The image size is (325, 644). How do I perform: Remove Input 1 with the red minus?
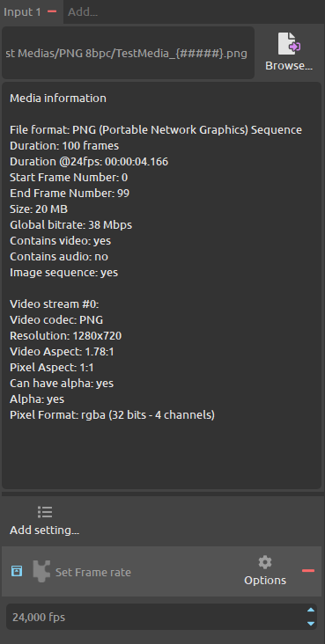52,11
